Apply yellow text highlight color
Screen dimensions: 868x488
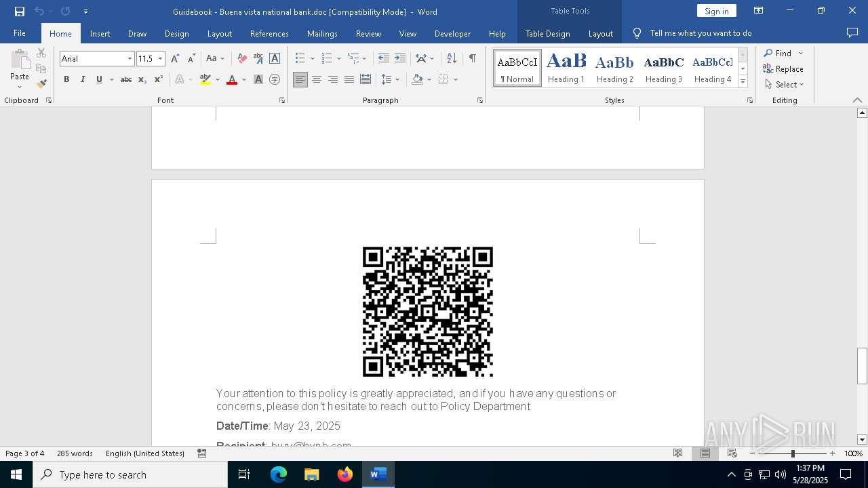pos(205,79)
